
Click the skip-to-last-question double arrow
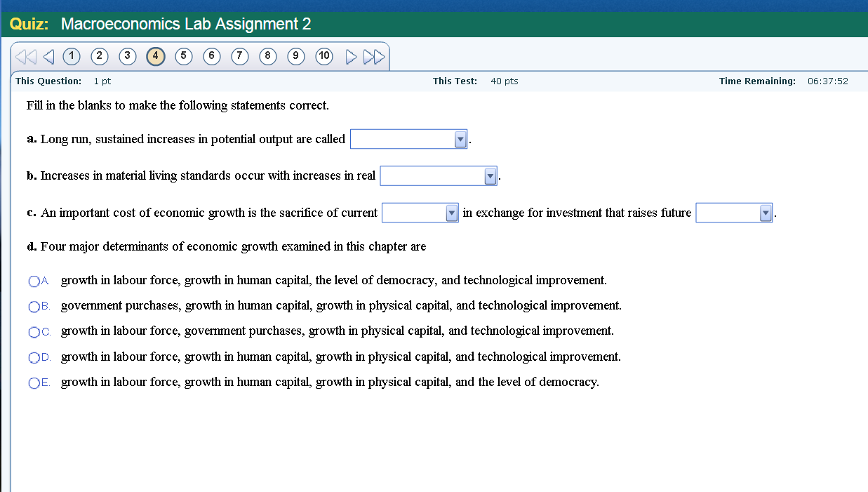(375, 56)
